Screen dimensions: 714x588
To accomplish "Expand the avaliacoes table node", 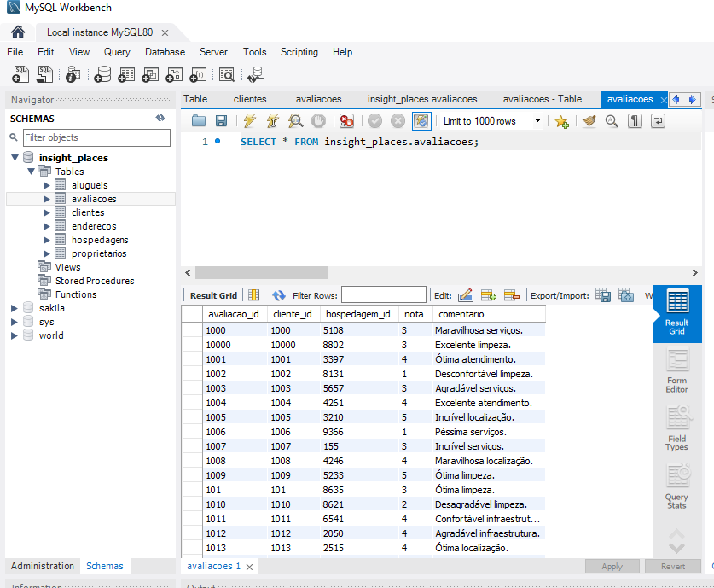I will click(x=46, y=199).
